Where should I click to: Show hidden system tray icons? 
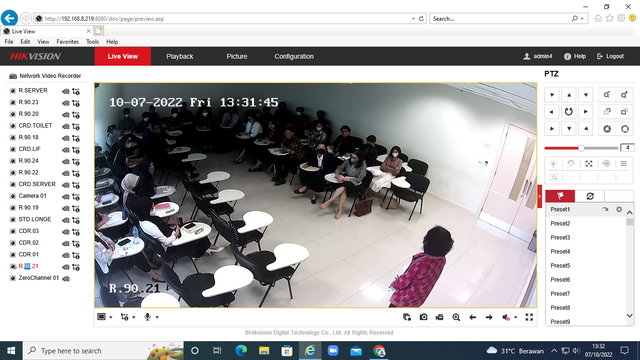[x=554, y=351]
